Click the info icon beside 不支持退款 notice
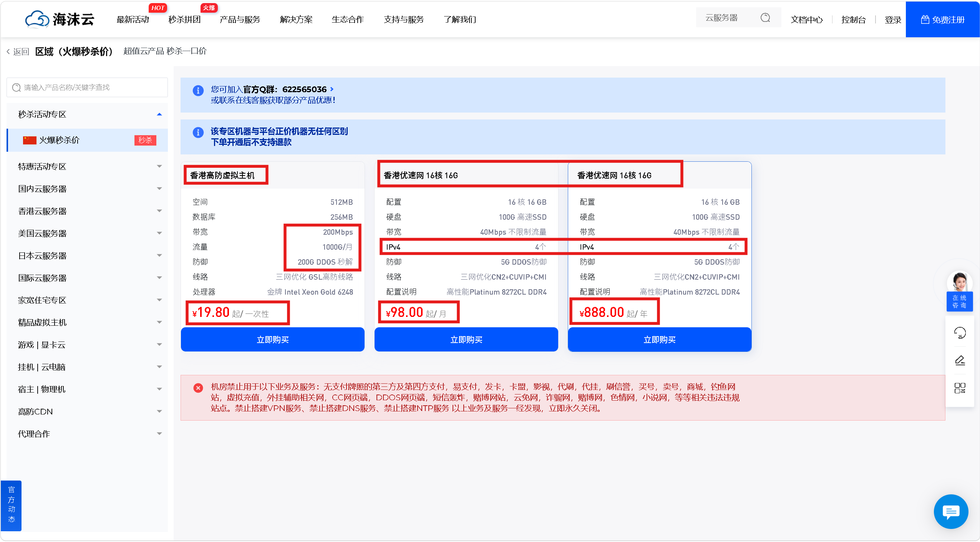This screenshot has height=542, width=980. [198, 133]
